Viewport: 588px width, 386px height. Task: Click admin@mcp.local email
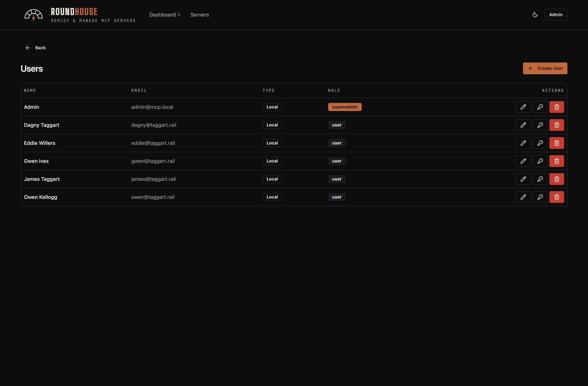pos(152,107)
